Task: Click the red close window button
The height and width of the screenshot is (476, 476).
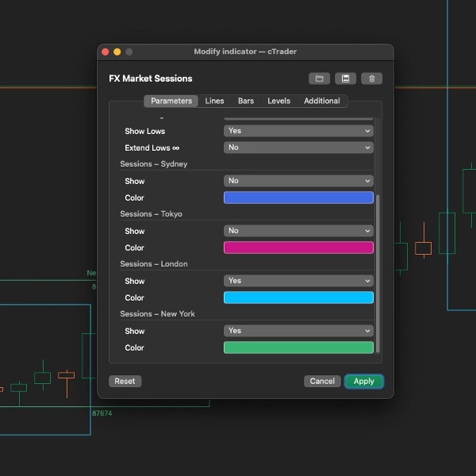Action: (106, 52)
